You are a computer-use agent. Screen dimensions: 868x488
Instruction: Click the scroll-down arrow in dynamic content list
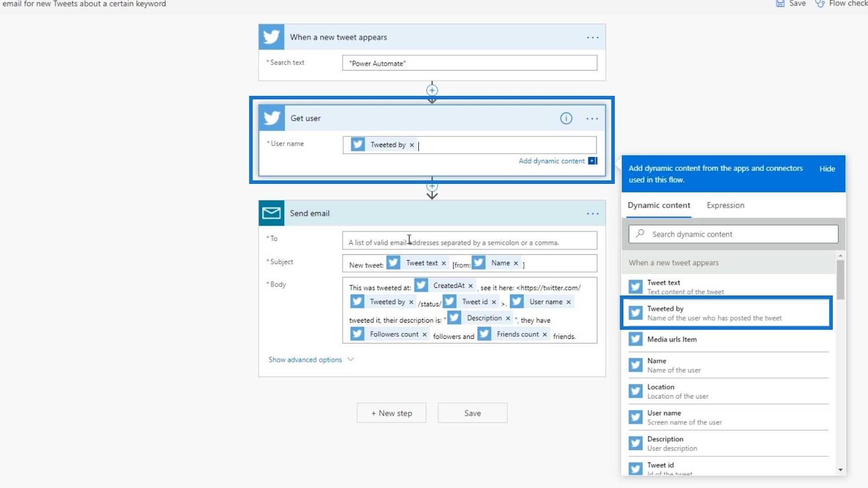pyautogui.click(x=840, y=470)
